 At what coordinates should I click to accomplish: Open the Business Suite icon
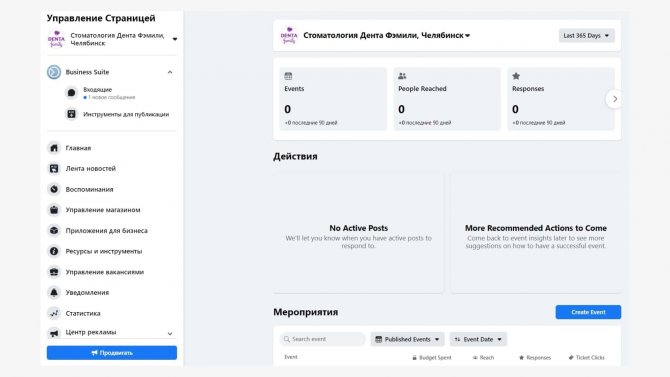click(x=54, y=72)
